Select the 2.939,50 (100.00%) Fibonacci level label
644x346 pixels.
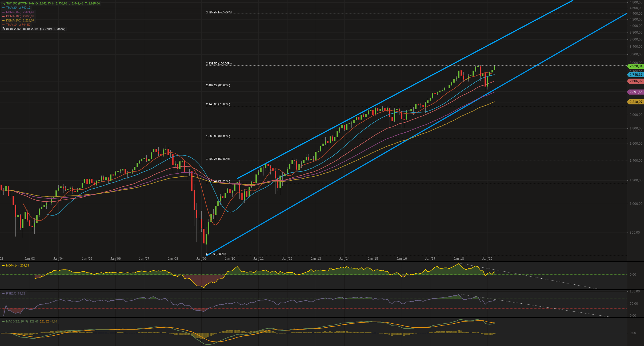coord(219,63)
